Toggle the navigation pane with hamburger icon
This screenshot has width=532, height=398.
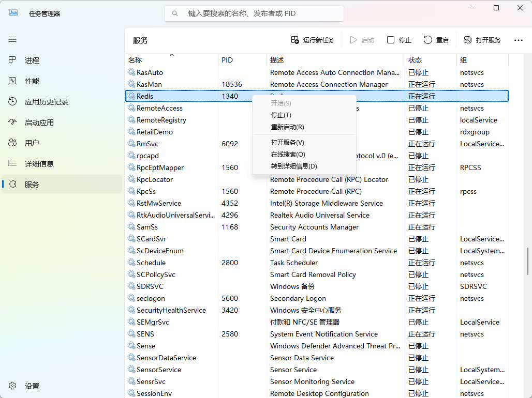click(12, 39)
